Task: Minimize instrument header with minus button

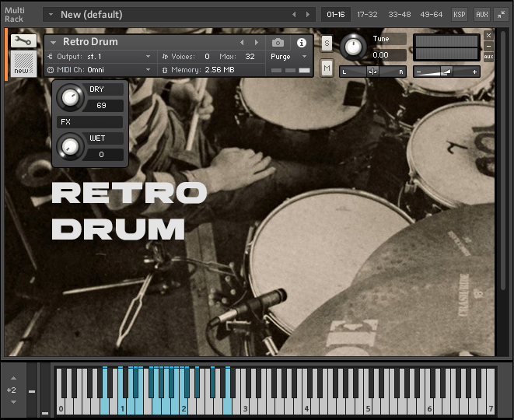Action: click(x=488, y=46)
